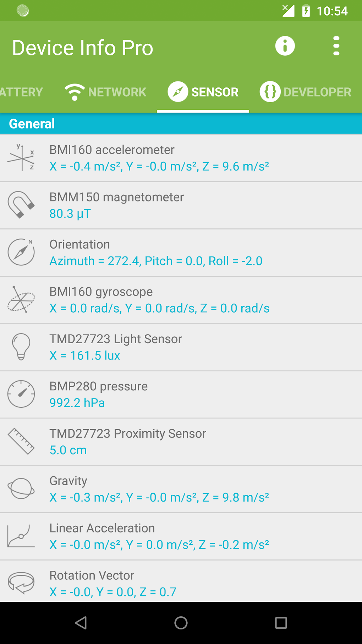Tap the light bulb icon
The image size is (362, 644).
pos(21,347)
